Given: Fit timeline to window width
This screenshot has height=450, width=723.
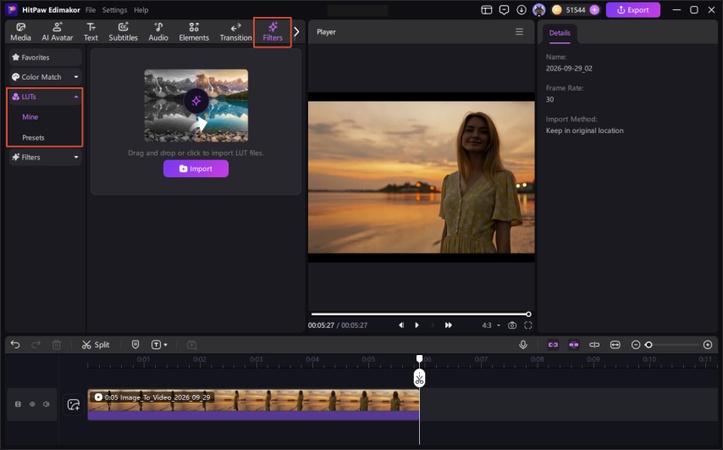Looking at the screenshot, I should click(x=615, y=344).
